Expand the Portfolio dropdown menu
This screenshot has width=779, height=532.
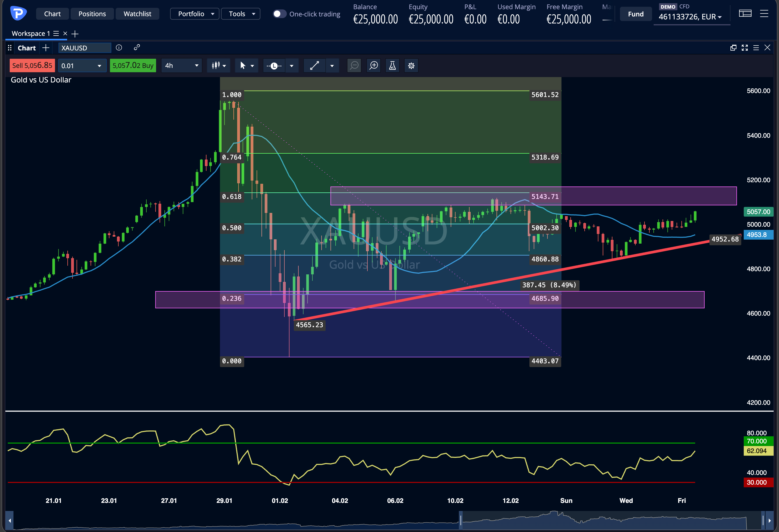coord(194,14)
